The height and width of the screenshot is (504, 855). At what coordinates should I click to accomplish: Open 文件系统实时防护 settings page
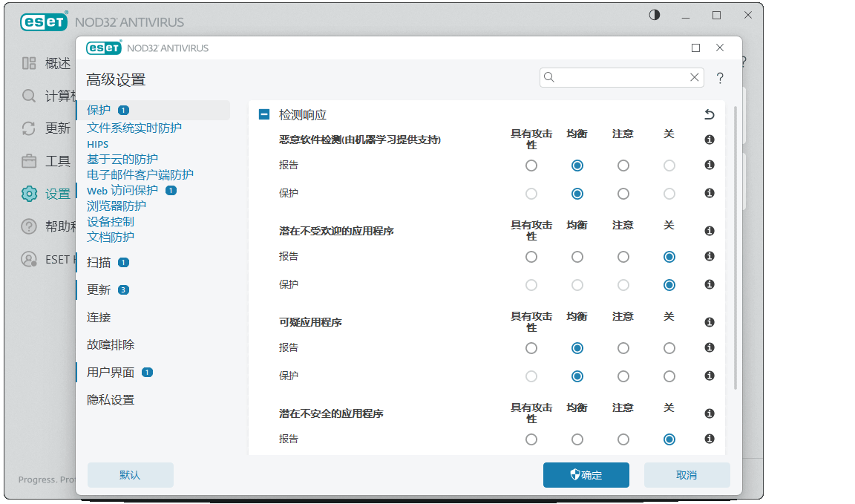tap(134, 128)
